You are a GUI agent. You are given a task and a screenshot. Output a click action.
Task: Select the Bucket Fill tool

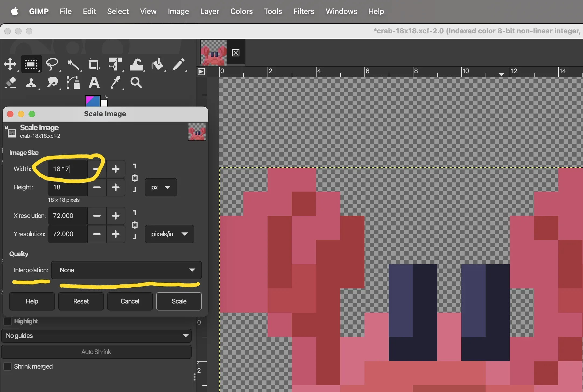158,64
